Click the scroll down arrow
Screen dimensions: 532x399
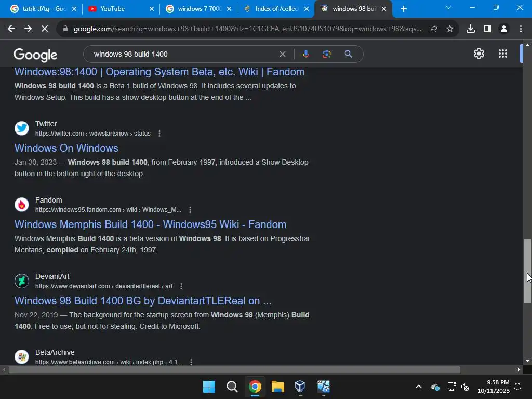527,361
